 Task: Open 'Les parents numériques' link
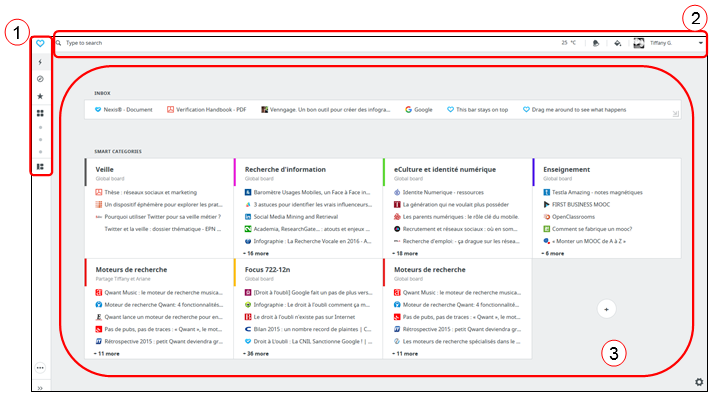pos(456,217)
